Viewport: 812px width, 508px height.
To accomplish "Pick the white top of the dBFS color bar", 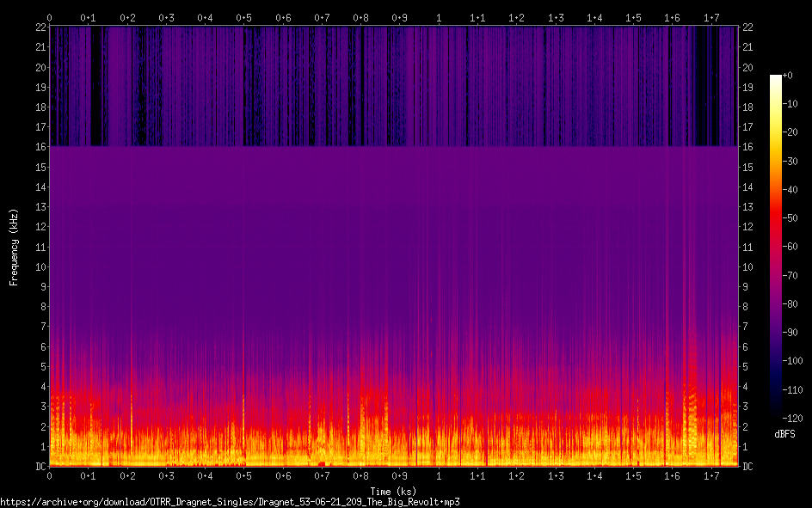I will (776, 79).
